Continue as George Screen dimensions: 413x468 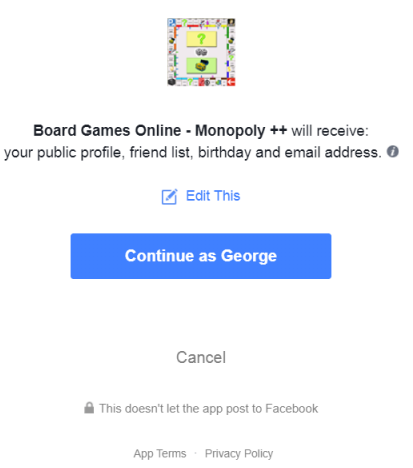[201, 256]
